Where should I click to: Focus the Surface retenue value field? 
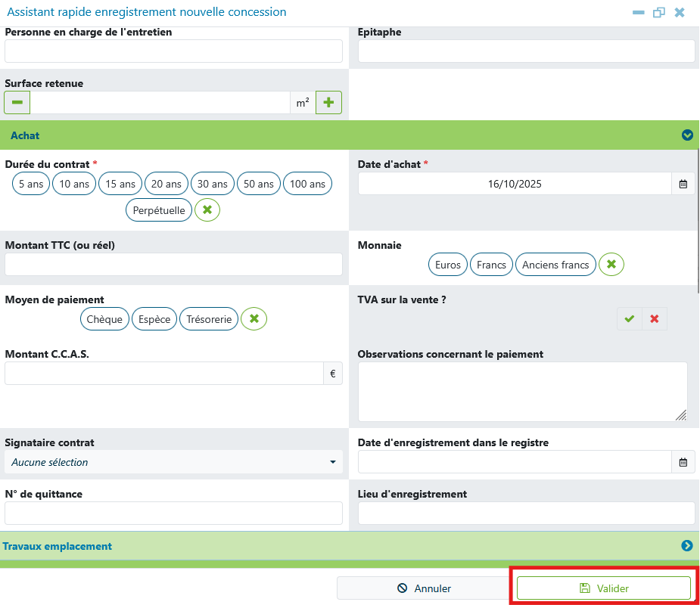click(160, 102)
